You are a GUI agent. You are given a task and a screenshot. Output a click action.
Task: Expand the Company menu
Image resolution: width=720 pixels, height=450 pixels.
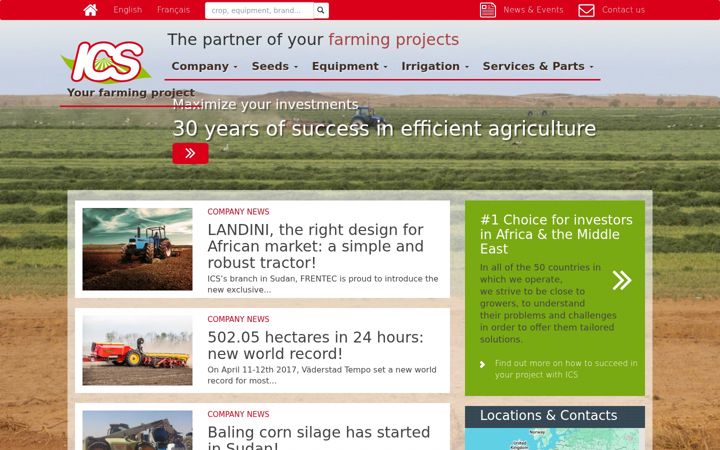click(x=204, y=66)
